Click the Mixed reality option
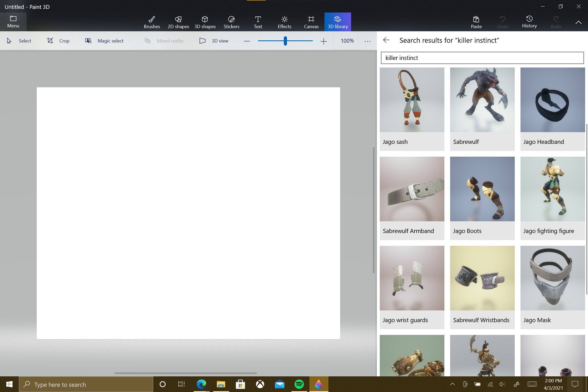This screenshot has height=392, width=588. point(164,41)
